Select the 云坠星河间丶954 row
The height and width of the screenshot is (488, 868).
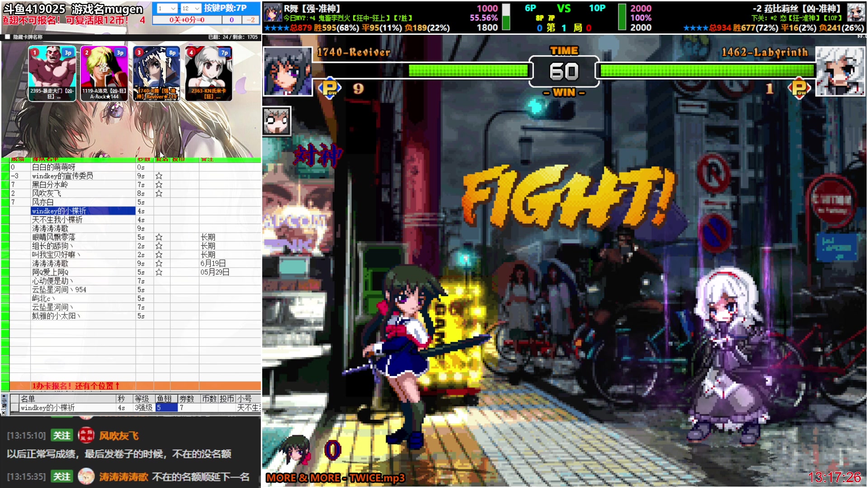pos(135,290)
